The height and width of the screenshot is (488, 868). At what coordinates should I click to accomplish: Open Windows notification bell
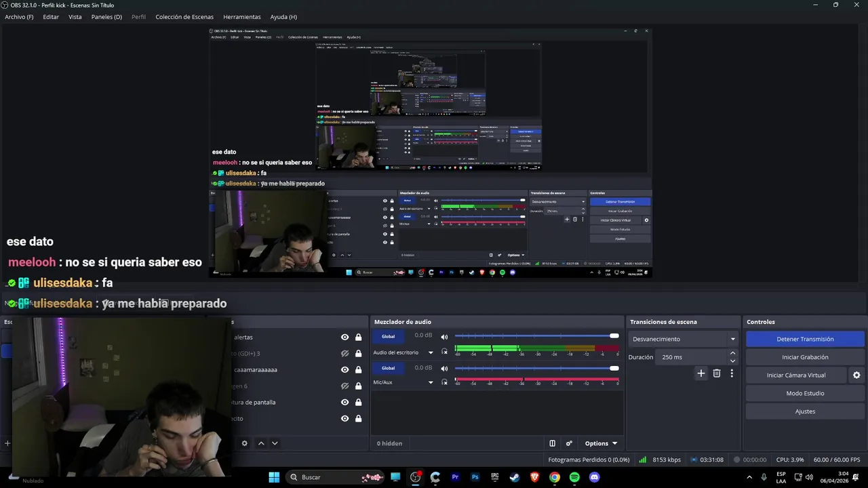pos(856,477)
